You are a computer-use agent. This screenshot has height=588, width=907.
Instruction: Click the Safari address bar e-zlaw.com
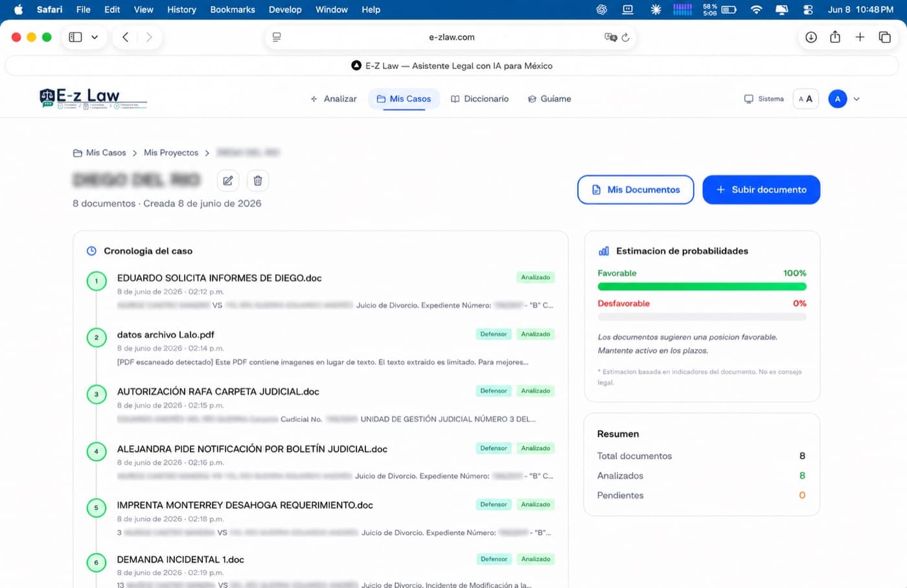(451, 38)
